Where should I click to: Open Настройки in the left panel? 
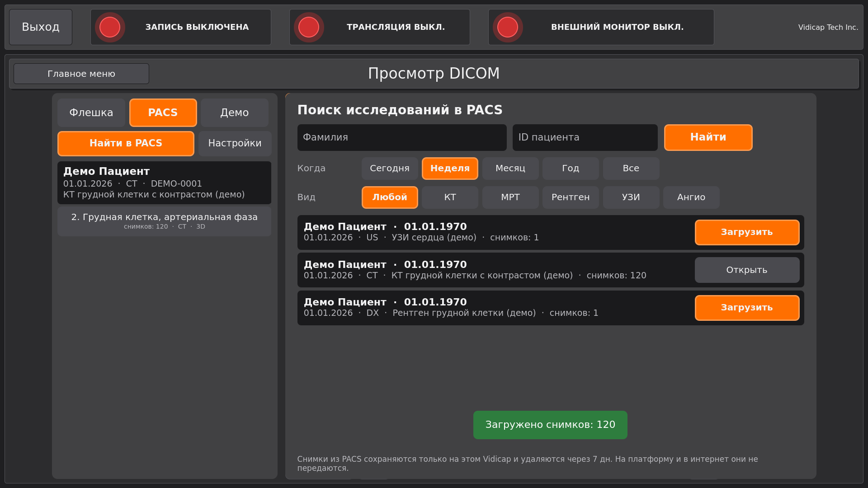(x=235, y=143)
